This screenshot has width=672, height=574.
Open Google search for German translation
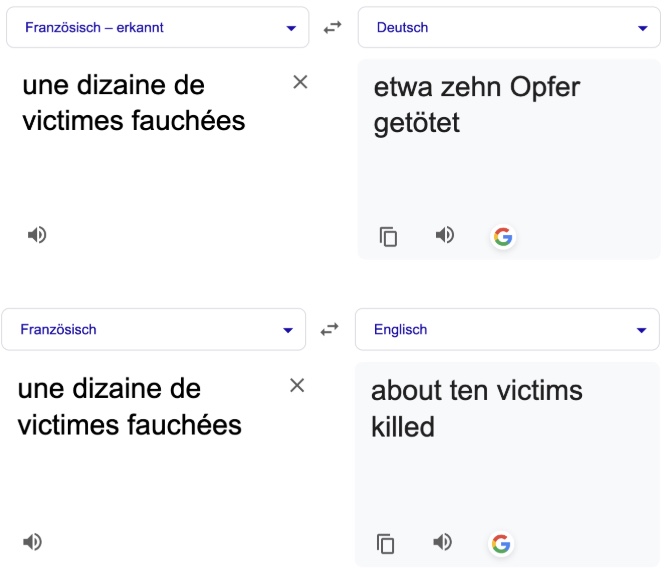click(503, 237)
